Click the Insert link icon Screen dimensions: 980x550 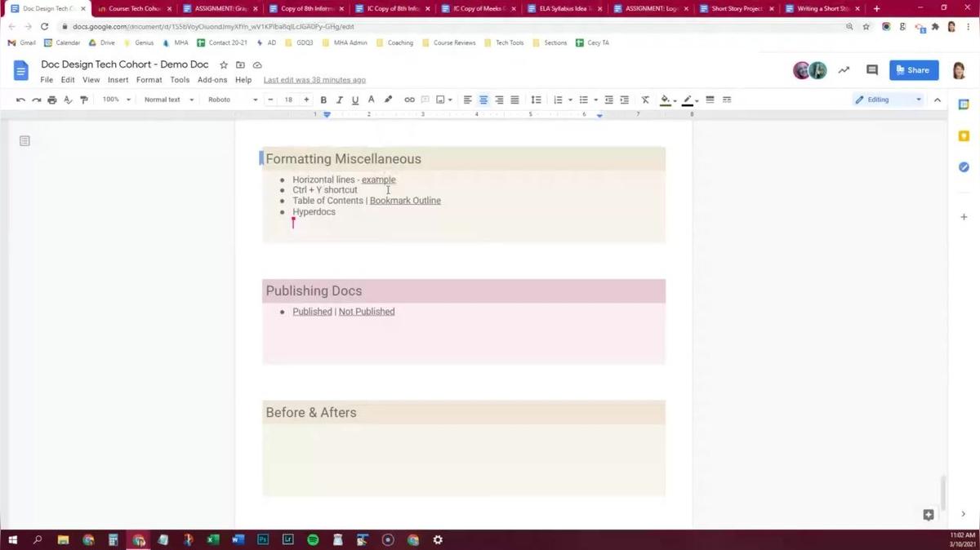409,100
